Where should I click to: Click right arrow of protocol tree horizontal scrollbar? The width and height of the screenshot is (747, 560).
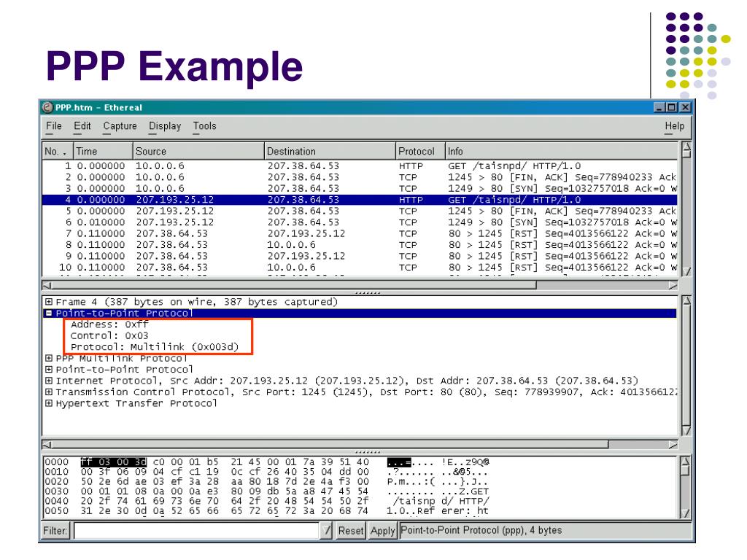(673, 444)
